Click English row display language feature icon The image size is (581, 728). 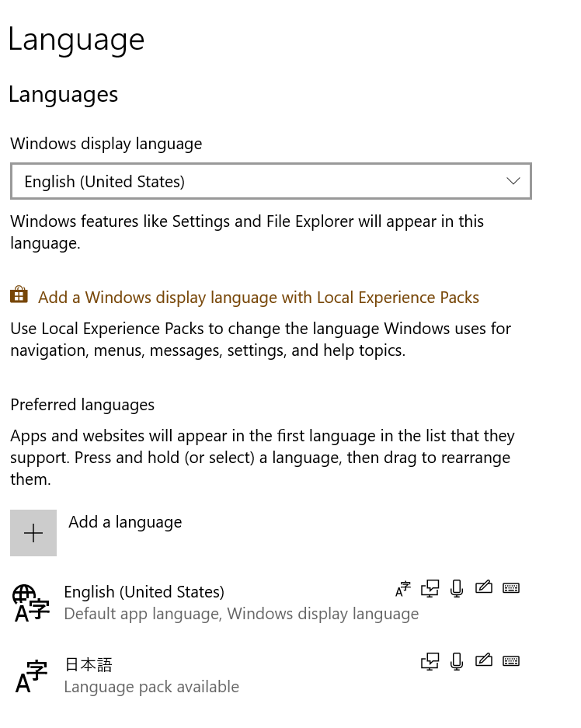coord(403,589)
